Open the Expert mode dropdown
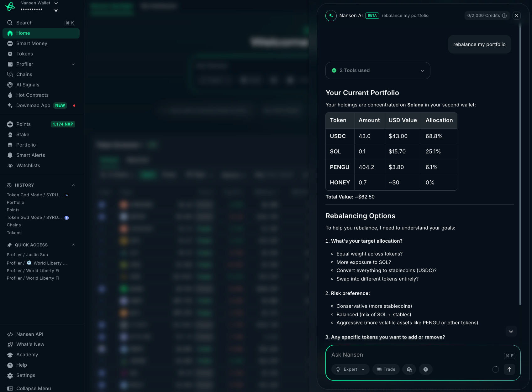The height and width of the screenshot is (392, 532). (x=350, y=369)
